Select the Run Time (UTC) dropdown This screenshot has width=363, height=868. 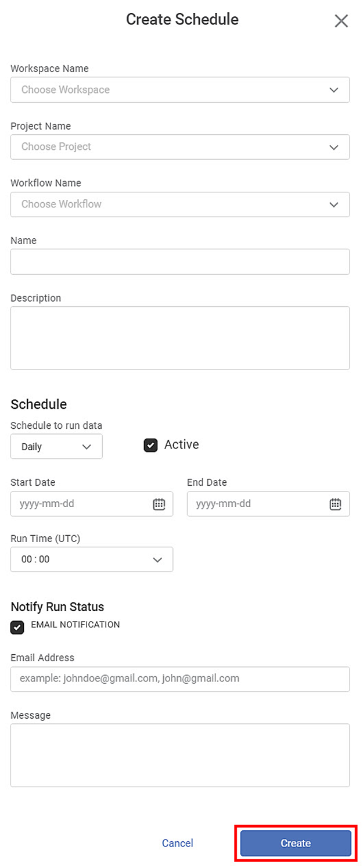click(92, 559)
